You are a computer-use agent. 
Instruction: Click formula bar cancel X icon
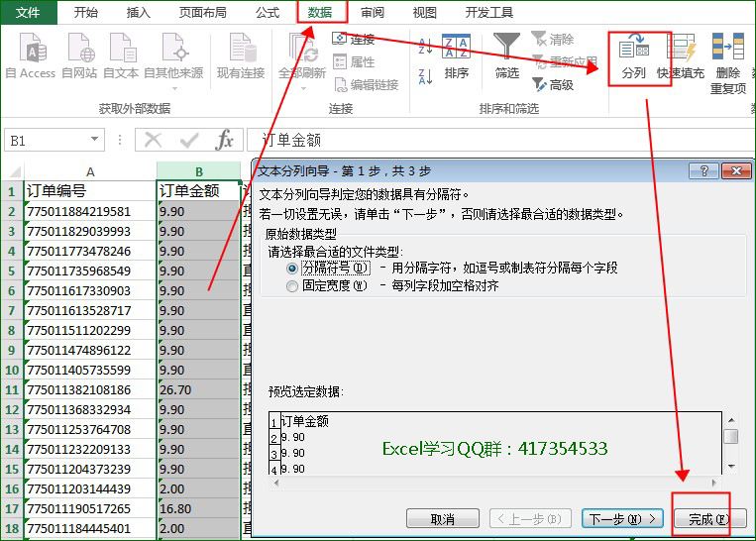tap(153, 141)
